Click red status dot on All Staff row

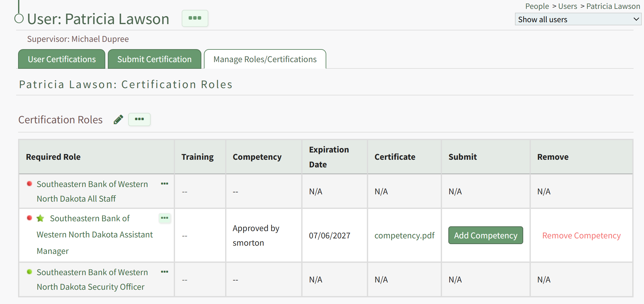tap(29, 184)
